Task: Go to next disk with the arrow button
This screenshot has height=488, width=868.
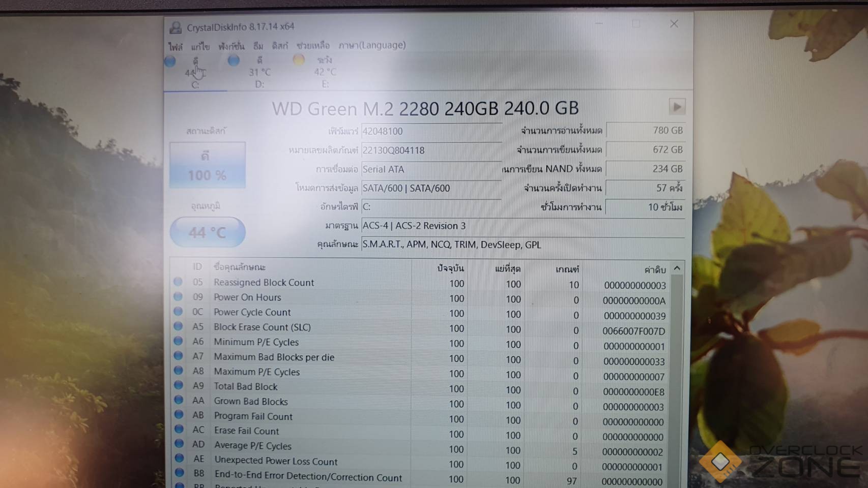Action: pos(677,107)
